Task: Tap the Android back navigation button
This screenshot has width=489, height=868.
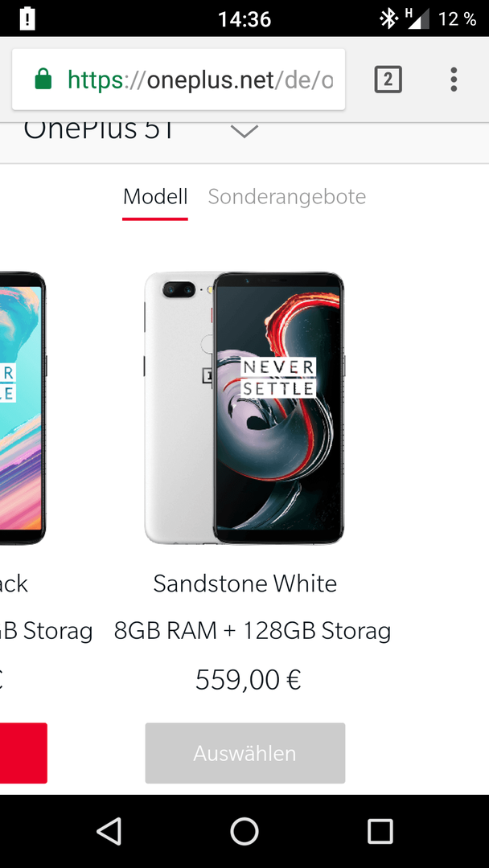Action: pos(109,832)
